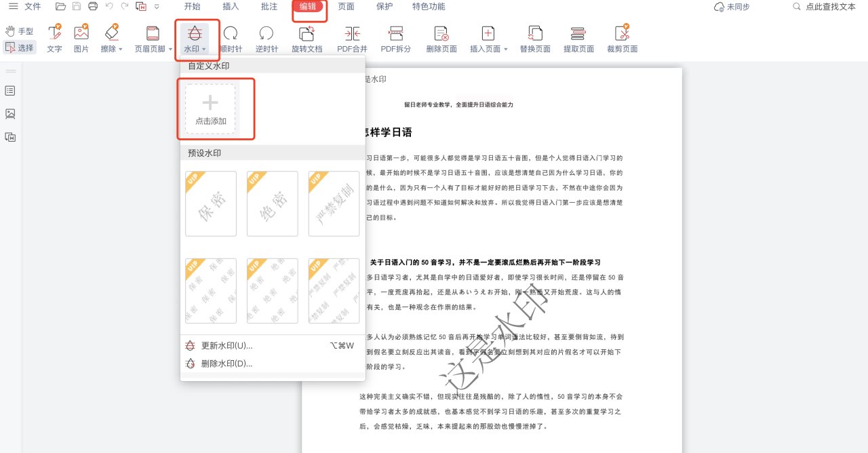The image size is (868, 453).
Task: Open the 页眉页脚 header-footer dropdown
Action: [170, 49]
